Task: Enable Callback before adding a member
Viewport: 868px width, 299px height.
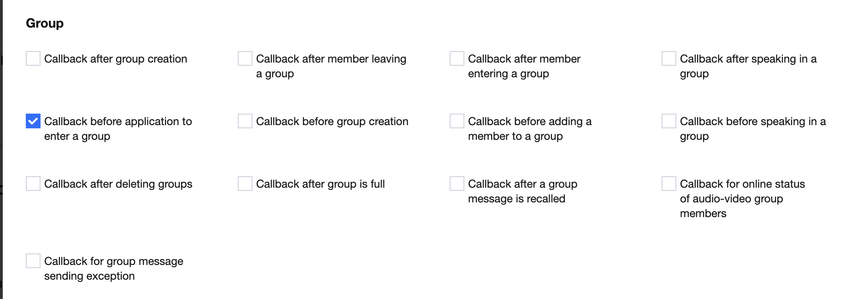Action: (x=457, y=121)
